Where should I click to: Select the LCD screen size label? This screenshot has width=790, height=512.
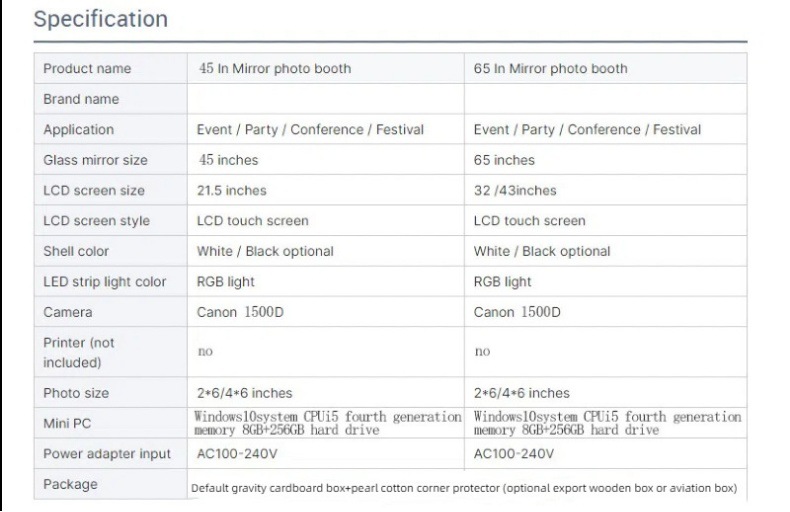(x=94, y=191)
